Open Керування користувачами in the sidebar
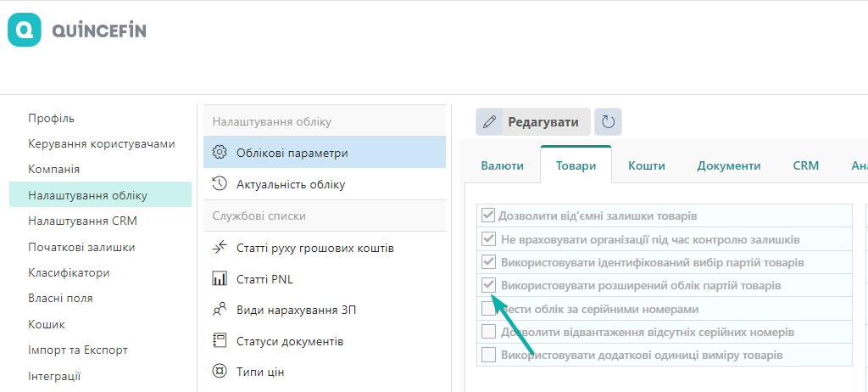 tap(102, 143)
